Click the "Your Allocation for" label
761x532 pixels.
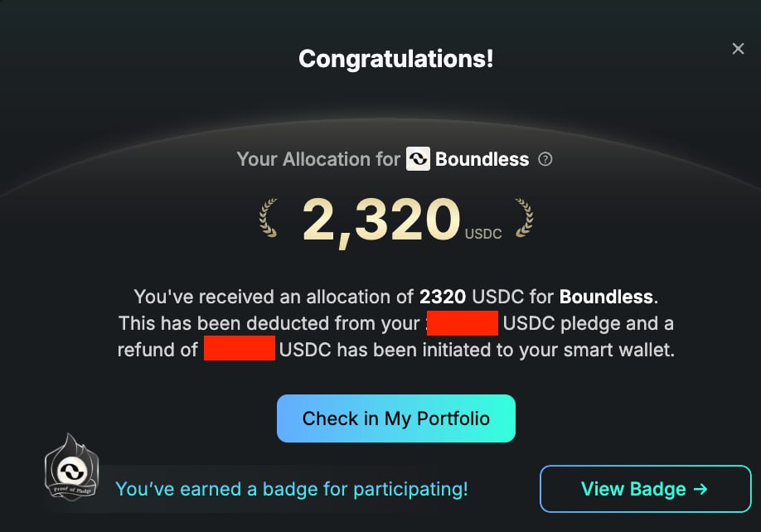pos(318,159)
